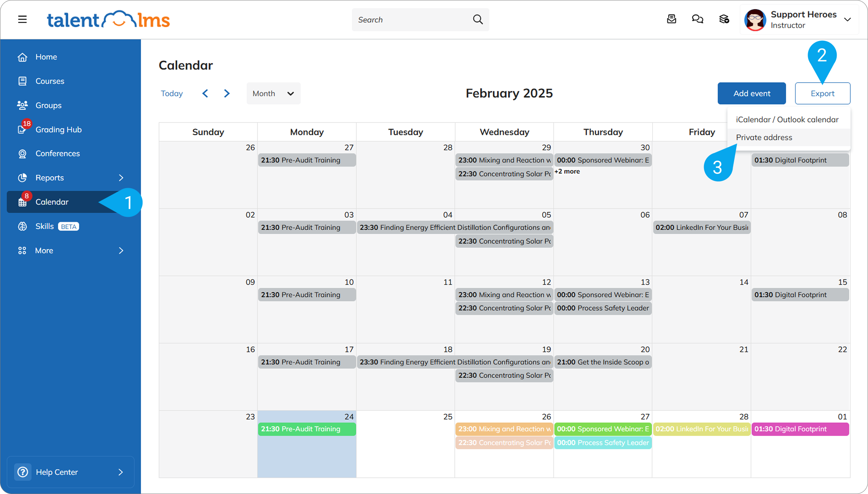The width and height of the screenshot is (868, 494).
Task: Open the Month view dropdown
Action: coord(273,94)
